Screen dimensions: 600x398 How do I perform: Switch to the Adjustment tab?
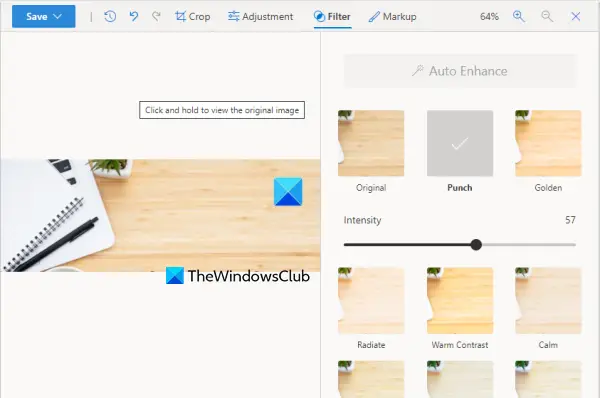coord(260,16)
